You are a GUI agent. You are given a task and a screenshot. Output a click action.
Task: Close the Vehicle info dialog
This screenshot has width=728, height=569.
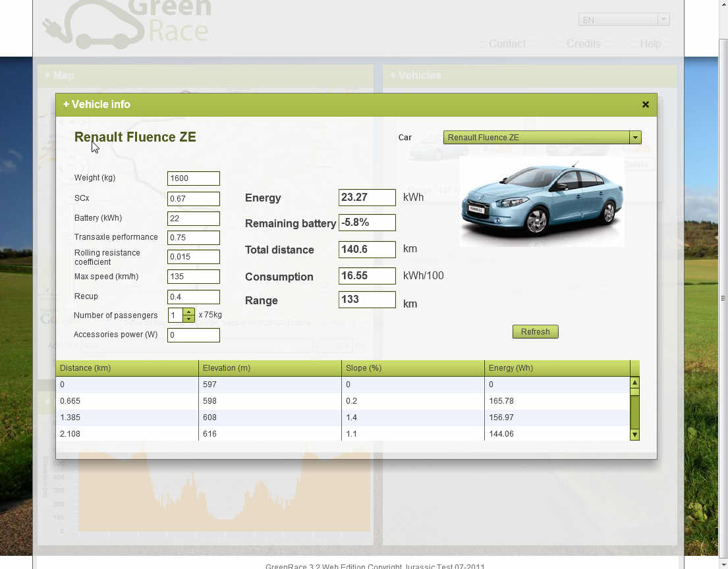pos(646,105)
